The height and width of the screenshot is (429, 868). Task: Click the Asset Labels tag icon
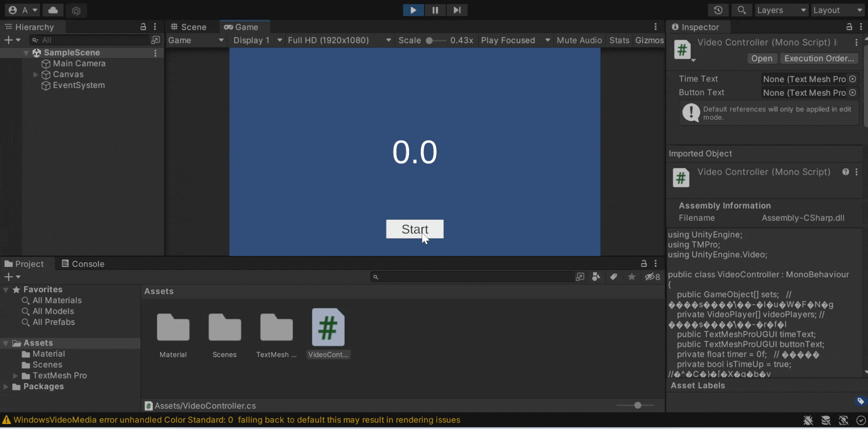click(x=860, y=401)
